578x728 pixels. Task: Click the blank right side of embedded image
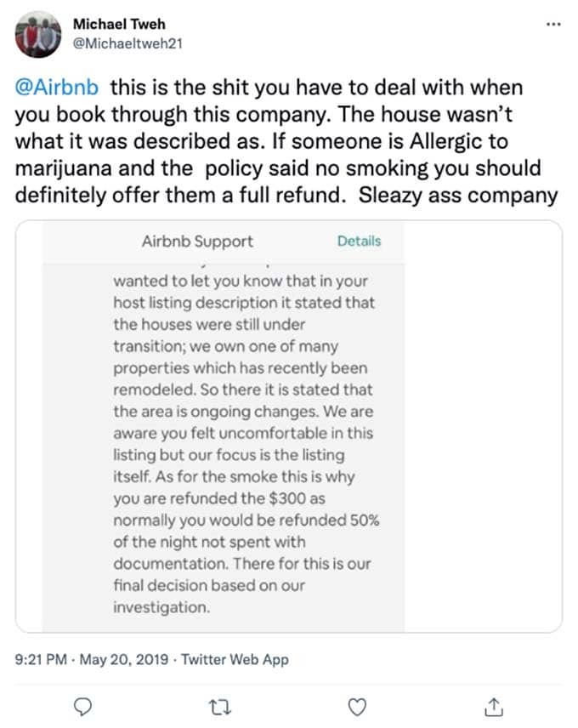(483, 426)
